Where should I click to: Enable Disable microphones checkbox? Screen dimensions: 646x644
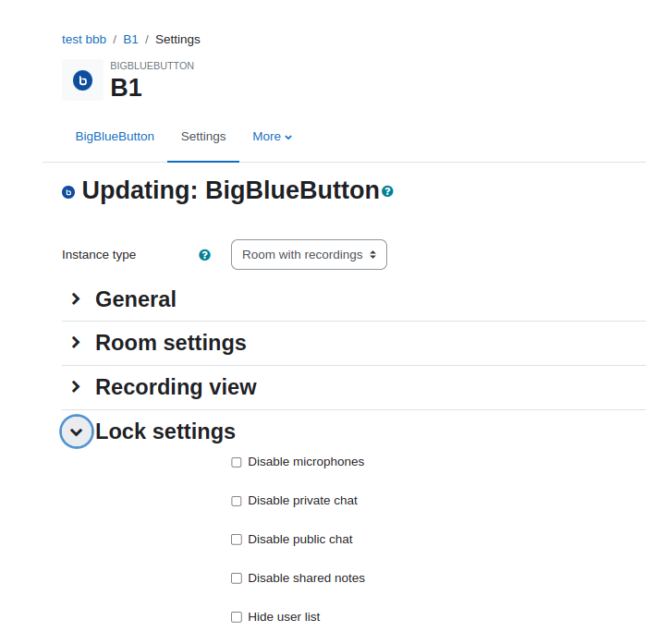coord(237,462)
